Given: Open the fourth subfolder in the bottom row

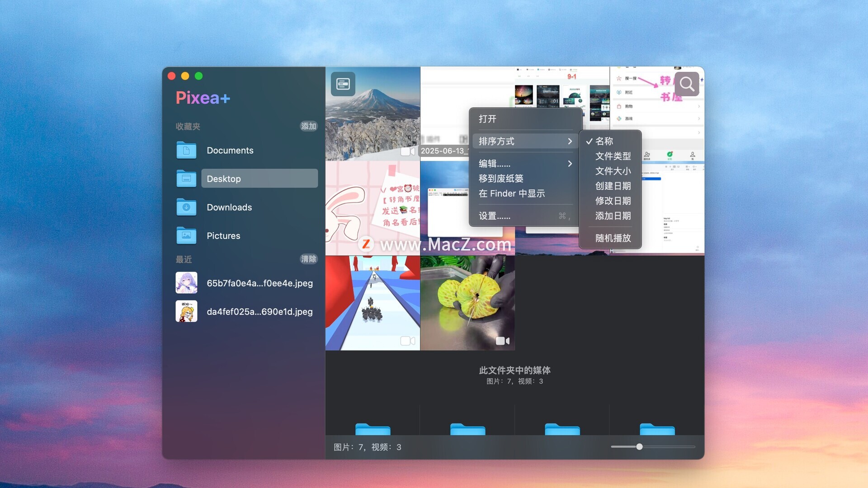Looking at the screenshot, I should 657,429.
